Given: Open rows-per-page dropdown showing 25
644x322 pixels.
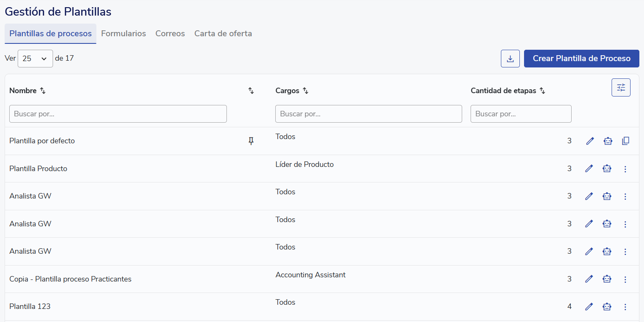Looking at the screenshot, I should [x=35, y=59].
